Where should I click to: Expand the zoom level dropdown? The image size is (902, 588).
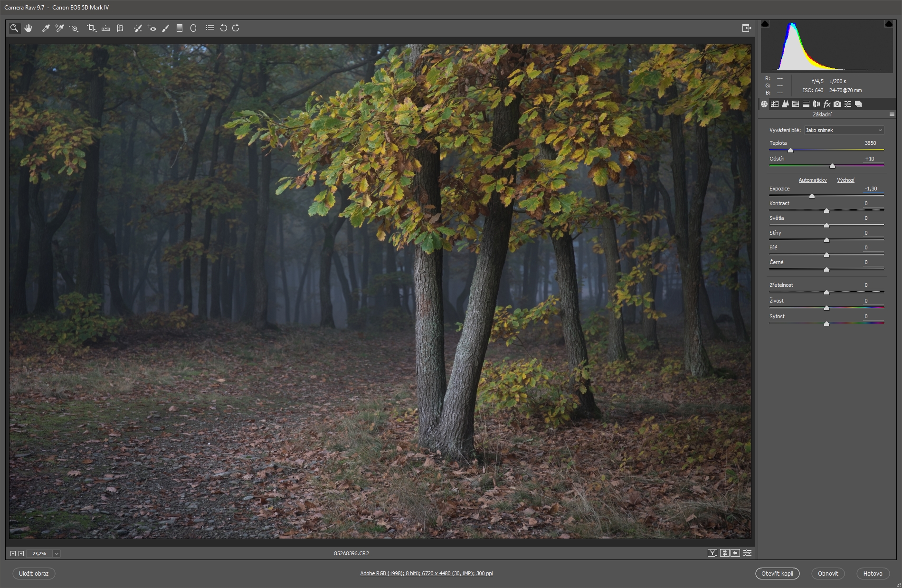(57, 553)
